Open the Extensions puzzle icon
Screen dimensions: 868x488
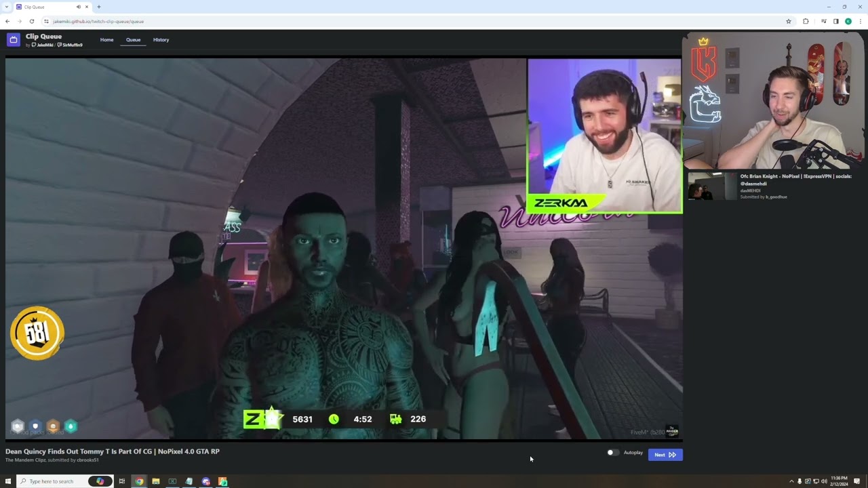(806, 21)
